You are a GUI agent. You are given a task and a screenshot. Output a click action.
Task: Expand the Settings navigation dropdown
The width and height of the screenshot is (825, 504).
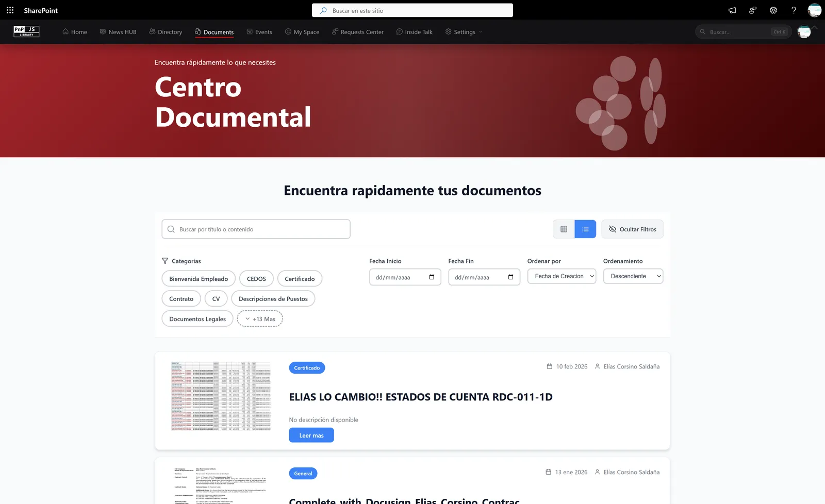click(464, 32)
